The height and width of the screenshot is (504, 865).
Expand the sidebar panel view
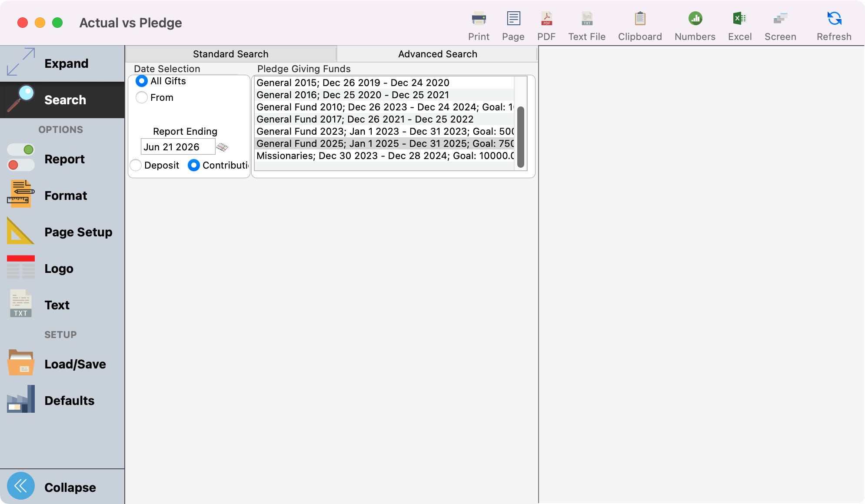(x=21, y=62)
